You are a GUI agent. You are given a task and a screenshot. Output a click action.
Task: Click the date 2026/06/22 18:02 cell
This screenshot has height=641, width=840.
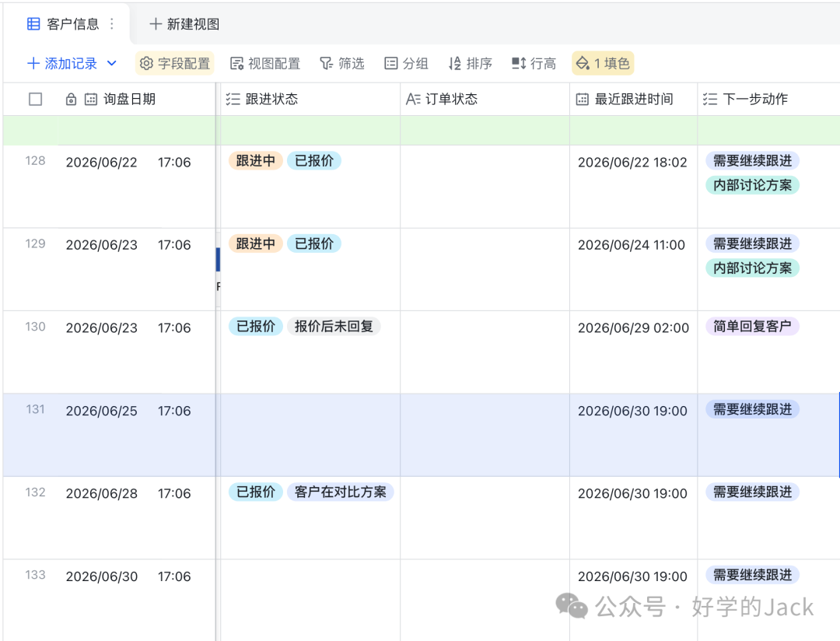tap(633, 187)
